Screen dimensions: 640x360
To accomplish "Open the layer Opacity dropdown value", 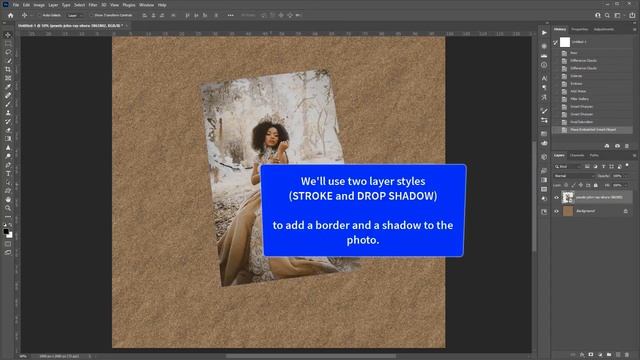I will click(x=620, y=176).
